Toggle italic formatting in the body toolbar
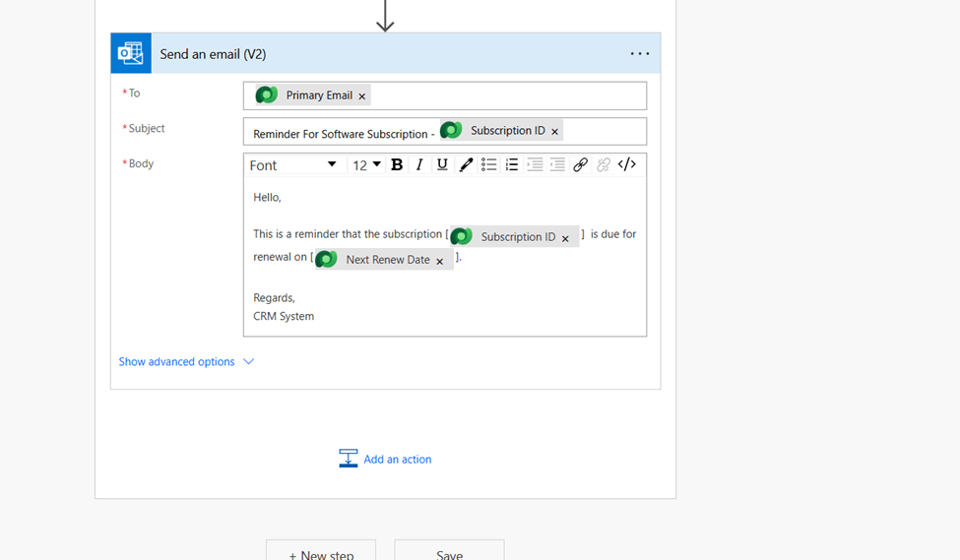The height and width of the screenshot is (560, 960). tap(419, 165)
